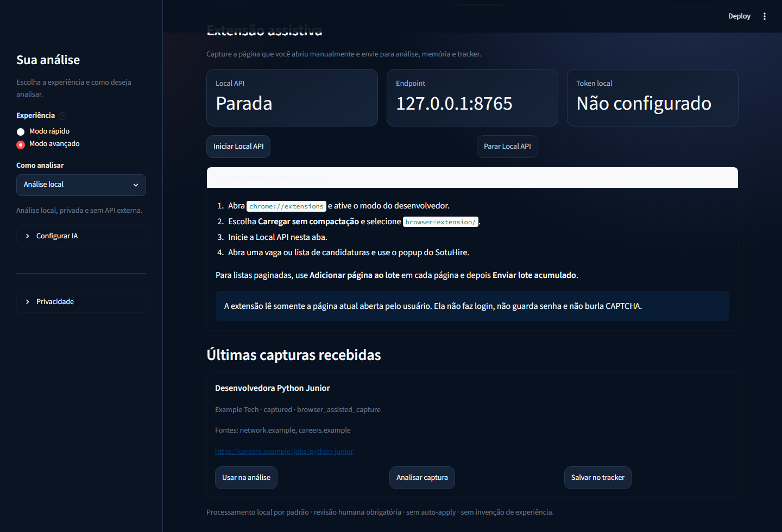The width and height of the screenshot is (782, 532).
Task: Click 'Example Tech · captured · browser_assisted_capture' line
Action: tap(298, 410)
